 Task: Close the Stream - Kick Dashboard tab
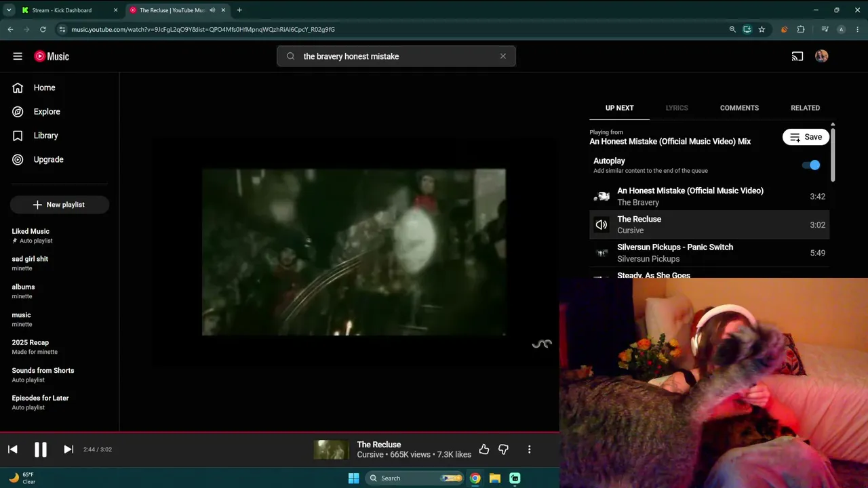115,10
